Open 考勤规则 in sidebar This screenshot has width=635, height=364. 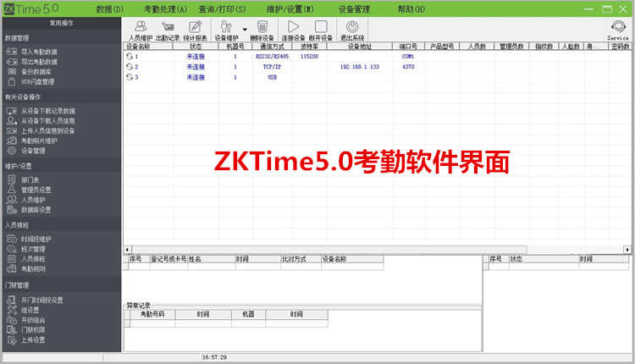pos(26,269)
